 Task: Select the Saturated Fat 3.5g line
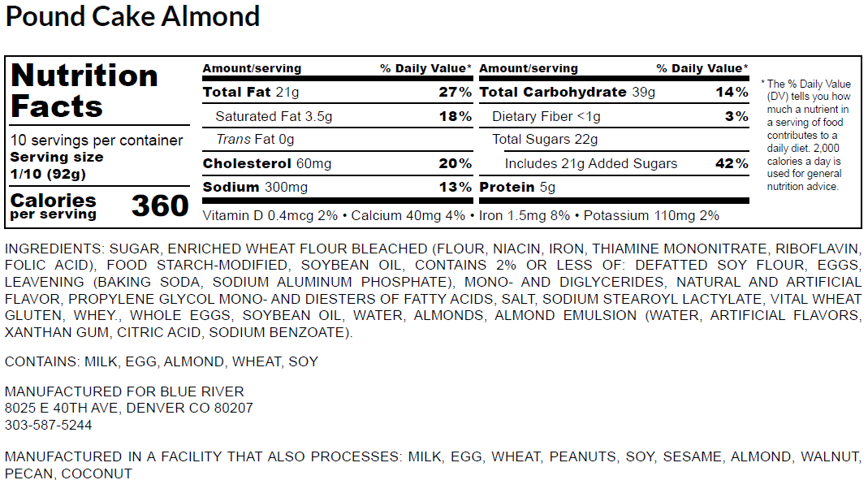pos(274,117)
